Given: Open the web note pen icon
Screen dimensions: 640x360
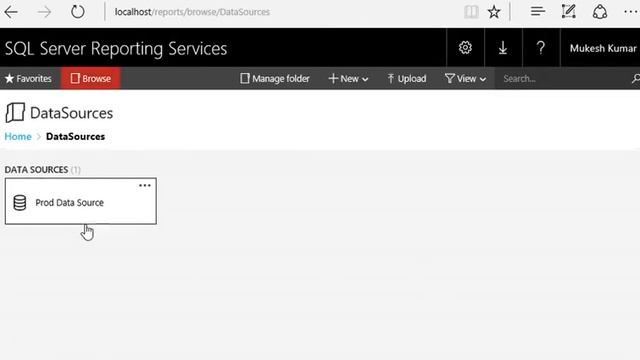Looking at the screenshot, I should 569,11.
